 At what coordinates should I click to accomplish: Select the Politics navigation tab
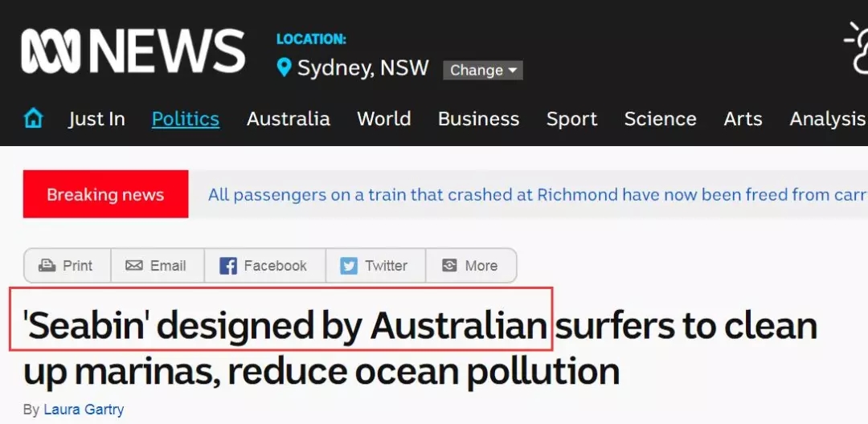(x=186, y=119)
